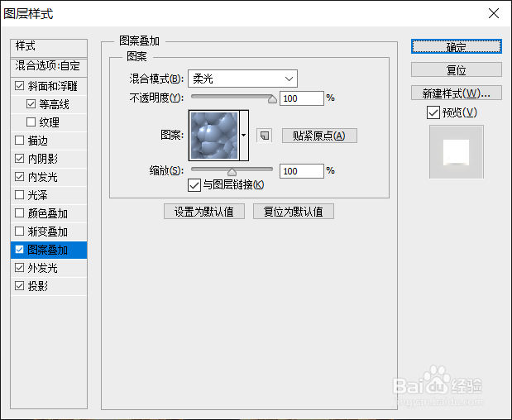Select the 颜色叠加 style entry
Screen dimensions: 512x420
[x=49, y=213]
